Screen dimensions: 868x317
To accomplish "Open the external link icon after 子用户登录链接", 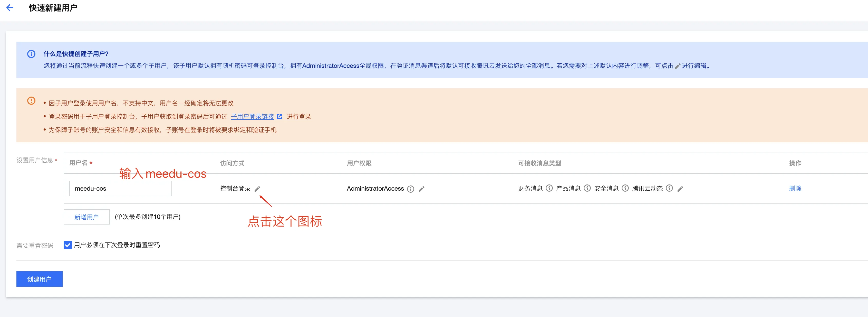I will [279, 117].
